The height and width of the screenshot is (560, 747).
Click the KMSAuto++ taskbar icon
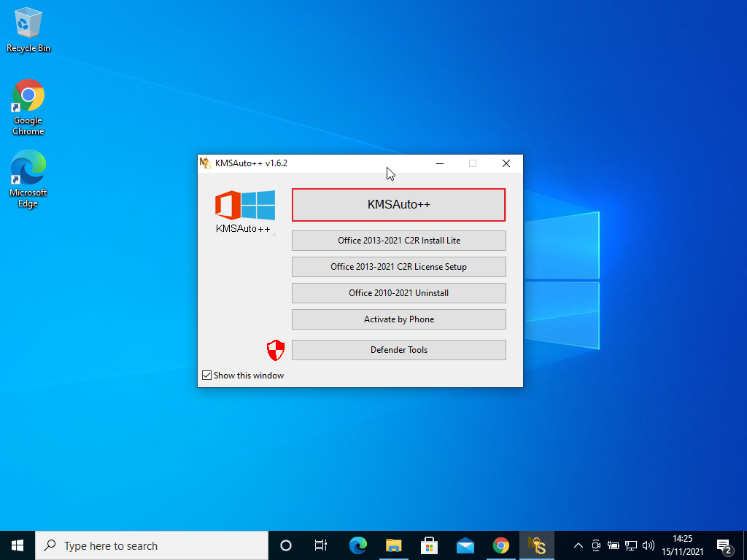click(x=536, y=545)
